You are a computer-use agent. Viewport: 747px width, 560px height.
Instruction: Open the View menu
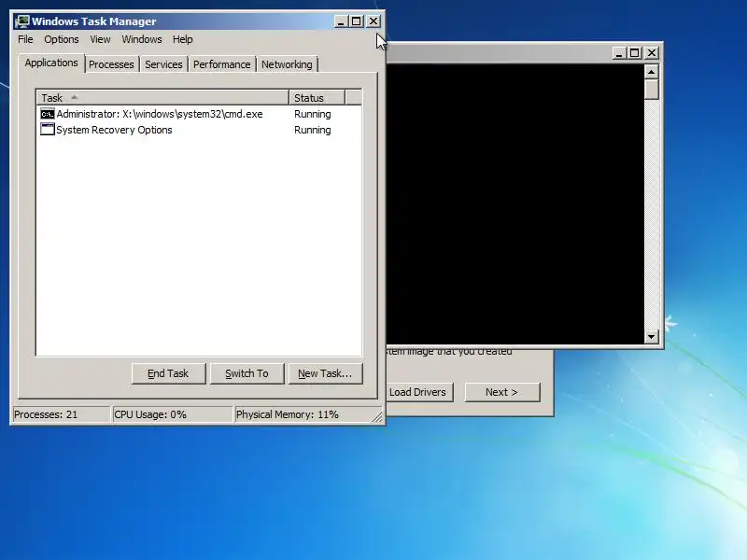coord(100,39)
